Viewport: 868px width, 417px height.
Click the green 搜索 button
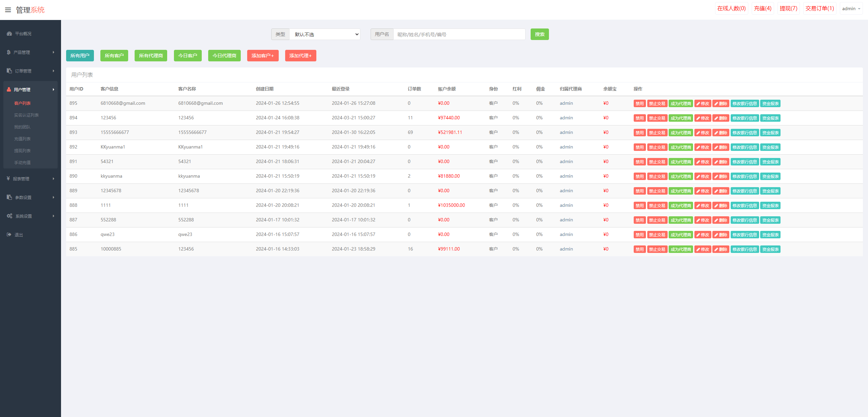[539, 34]
